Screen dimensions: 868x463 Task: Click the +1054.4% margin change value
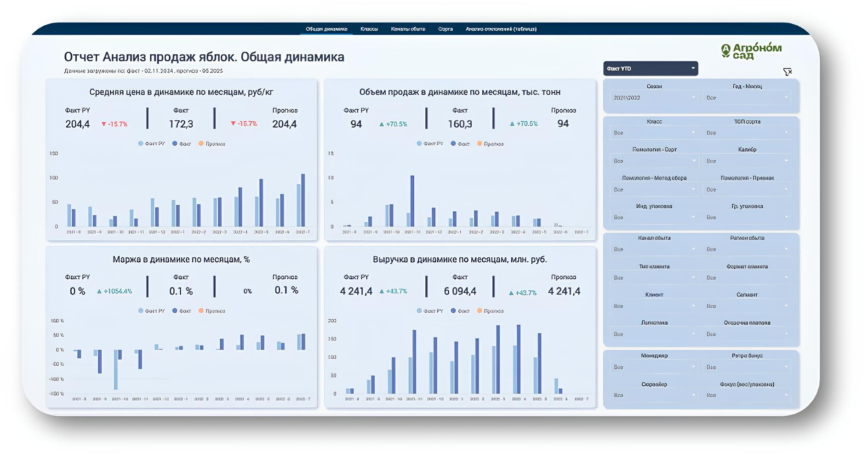coord(118,291)
